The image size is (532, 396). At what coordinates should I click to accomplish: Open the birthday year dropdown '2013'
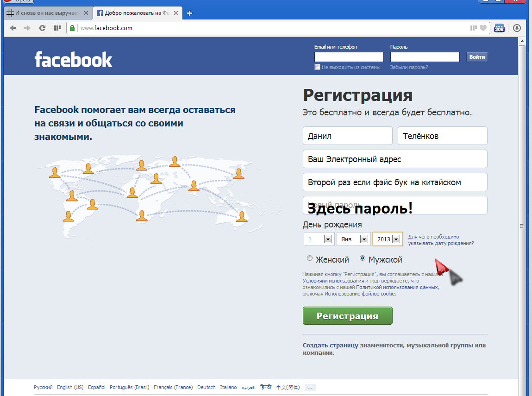pyautogui.click(x=388, y=239)
